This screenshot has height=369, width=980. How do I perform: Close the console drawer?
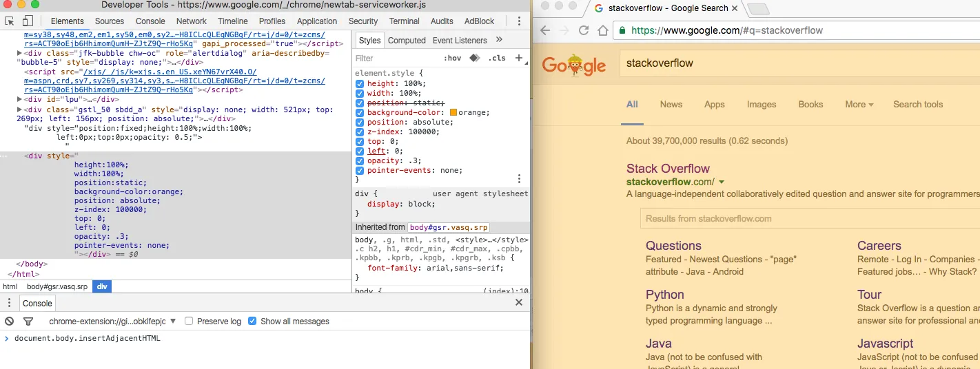tap(519, 302)
